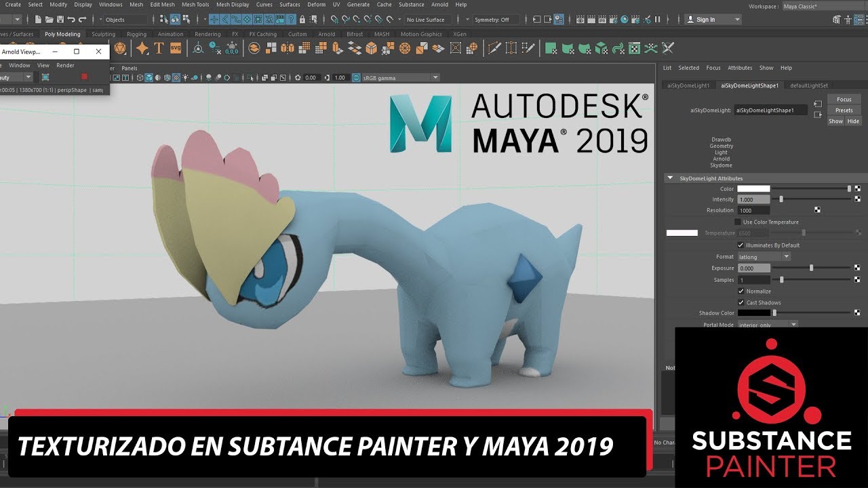This screenshot has height=488, width=868.
Task: Click the Freeze Transformations 0,0,0 icon
Action: tap(232, 48)
